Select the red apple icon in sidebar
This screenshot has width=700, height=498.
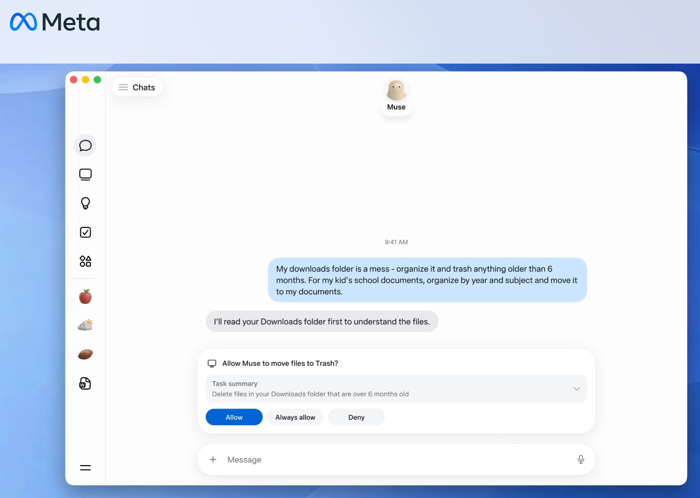click(85, 296)
